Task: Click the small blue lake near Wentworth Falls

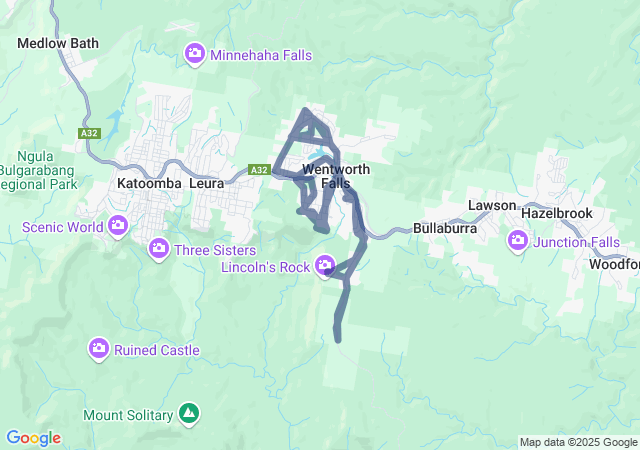Action: pos(318,154)
